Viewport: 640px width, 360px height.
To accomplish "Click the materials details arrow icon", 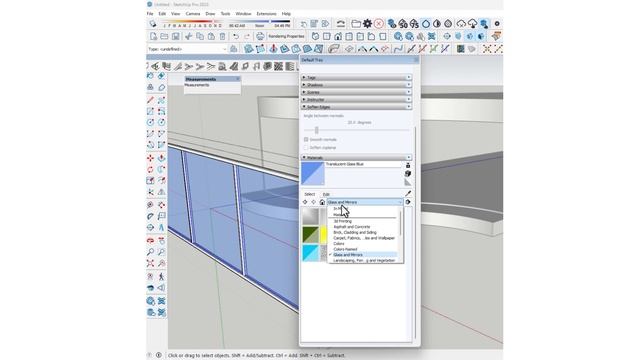I will (x=408, y=202).
